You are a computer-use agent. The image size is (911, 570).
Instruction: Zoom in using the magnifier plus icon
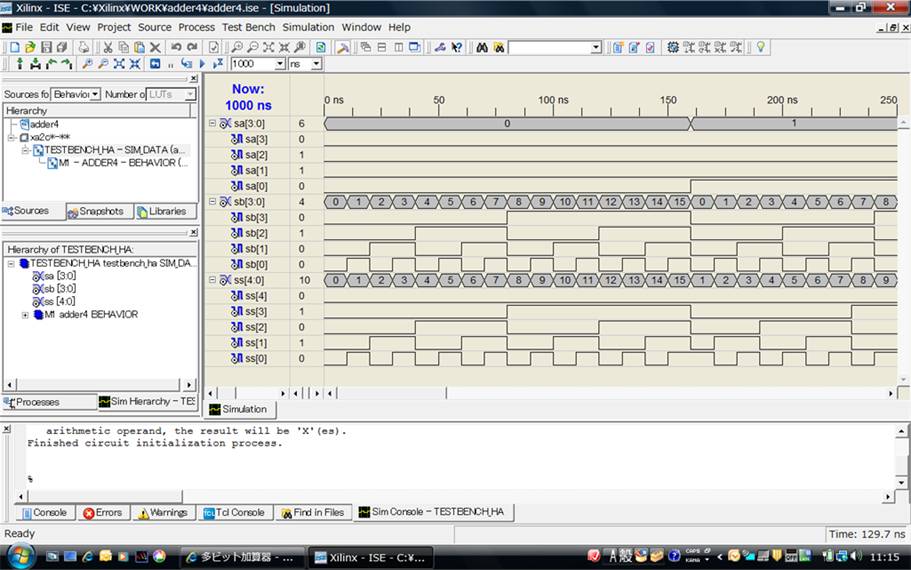237,48
